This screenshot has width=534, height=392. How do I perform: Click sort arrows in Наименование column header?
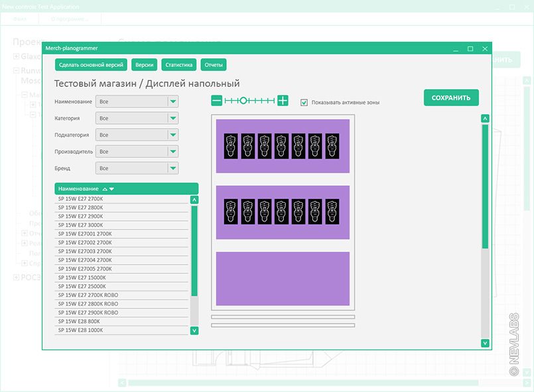(x=108, y=189)
